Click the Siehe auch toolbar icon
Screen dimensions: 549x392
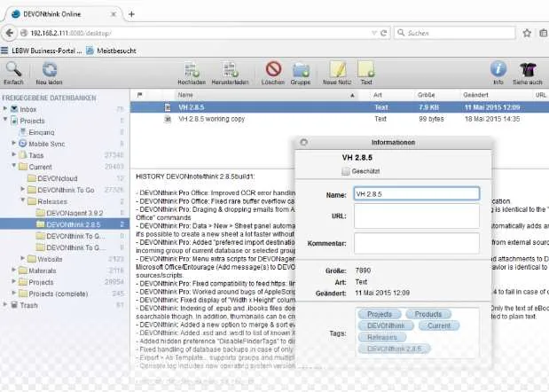point(528,70)
